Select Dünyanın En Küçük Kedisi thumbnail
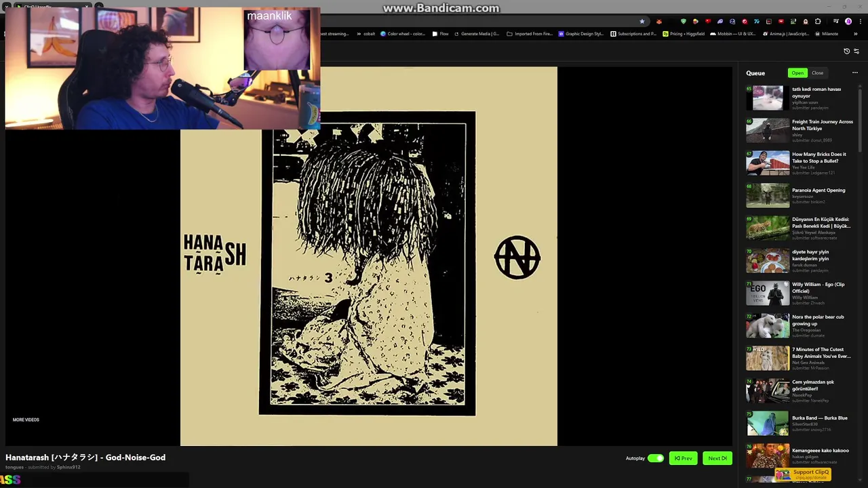 [x=768, y=228]
